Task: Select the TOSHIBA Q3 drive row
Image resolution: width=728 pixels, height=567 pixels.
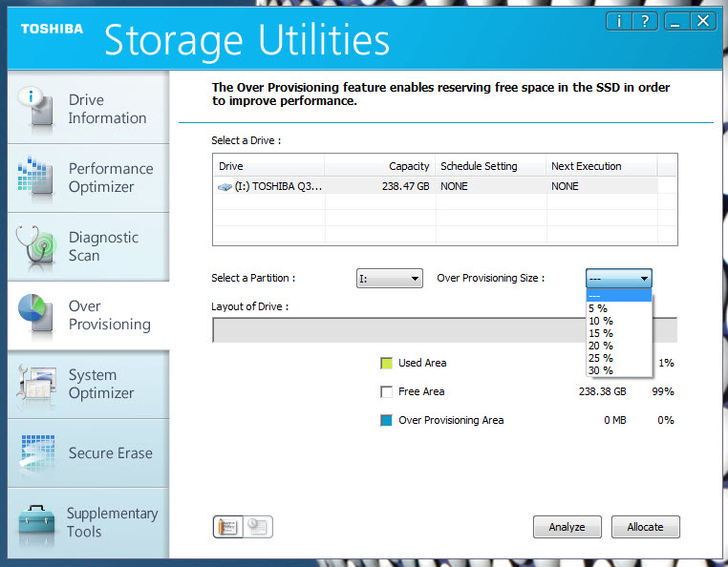Action: click(x=436, y=186)
